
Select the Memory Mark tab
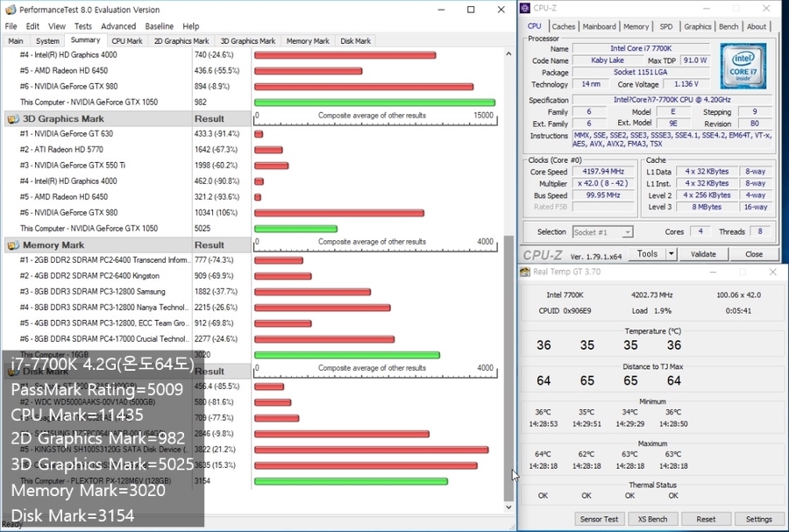click(x=308, y=41)
